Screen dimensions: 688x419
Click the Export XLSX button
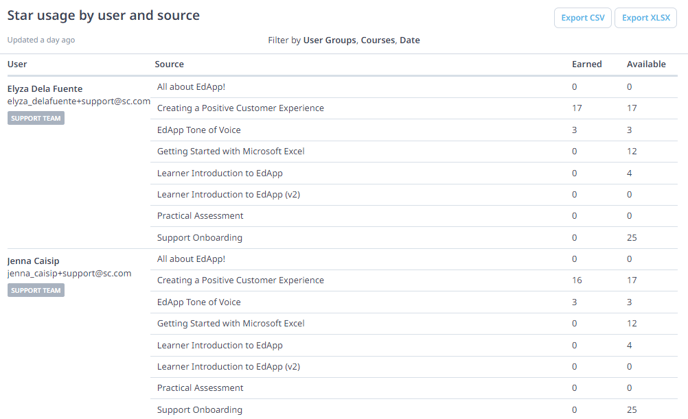pyautogui.click(x=645, y=18)
